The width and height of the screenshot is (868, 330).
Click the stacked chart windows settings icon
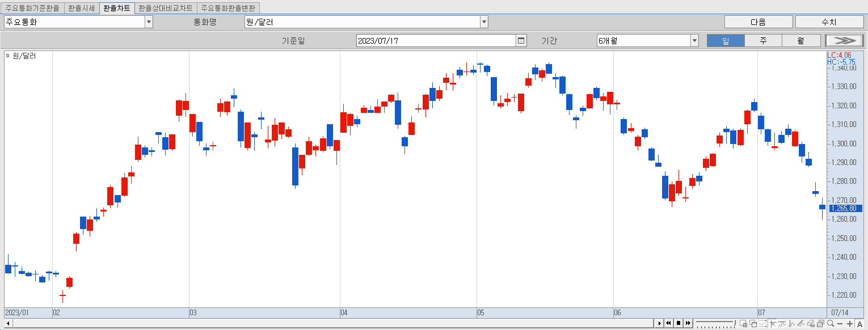(821, 324)
